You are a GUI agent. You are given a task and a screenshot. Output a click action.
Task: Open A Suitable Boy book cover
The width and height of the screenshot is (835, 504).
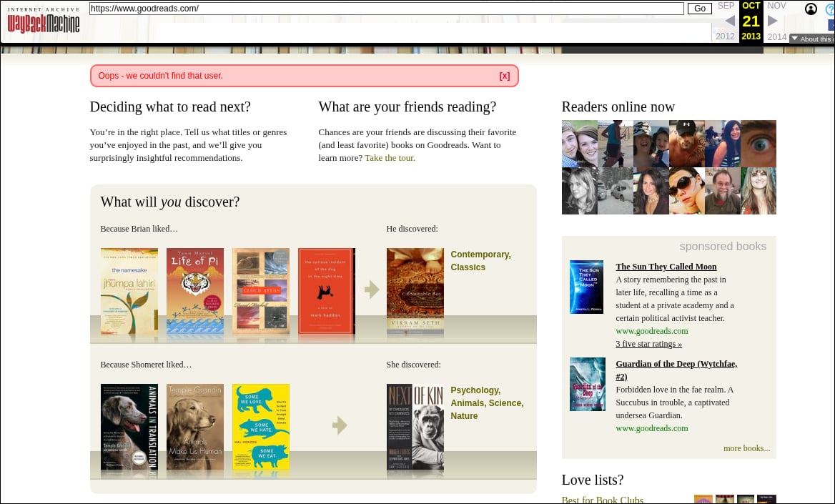coord(415,292)
